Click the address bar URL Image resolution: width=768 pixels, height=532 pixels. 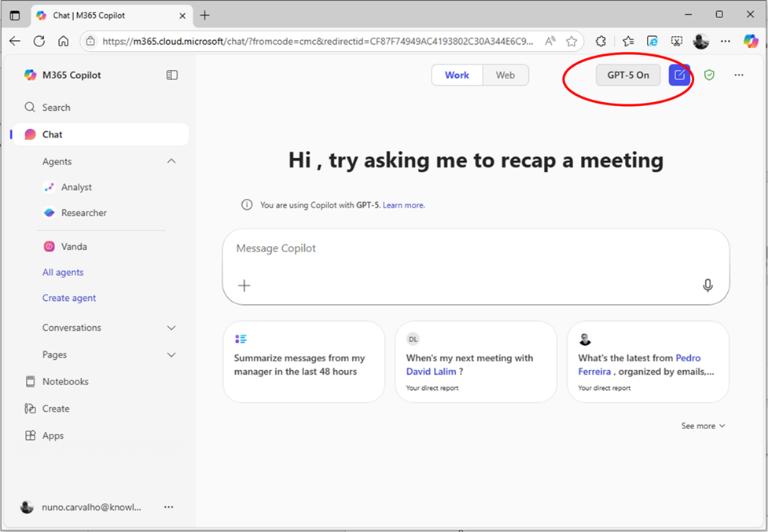(x=318, y=42)
